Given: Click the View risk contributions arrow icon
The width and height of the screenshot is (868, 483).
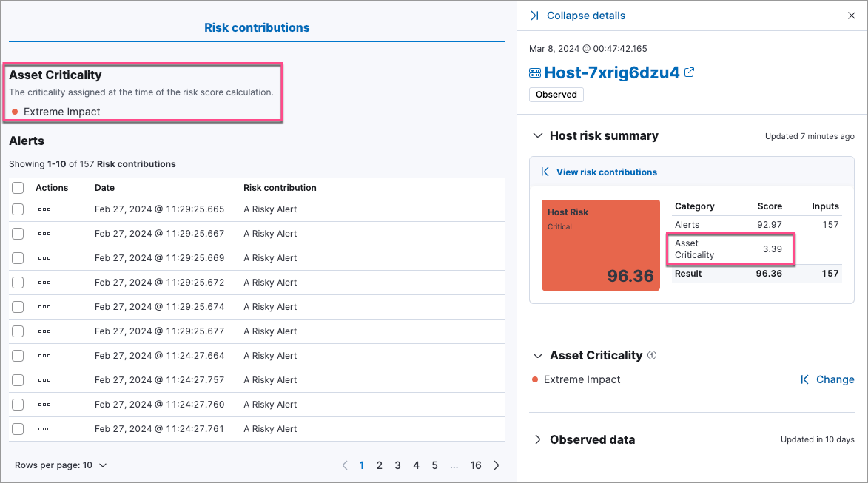Looking at the screenshot, I should point(545,172).
